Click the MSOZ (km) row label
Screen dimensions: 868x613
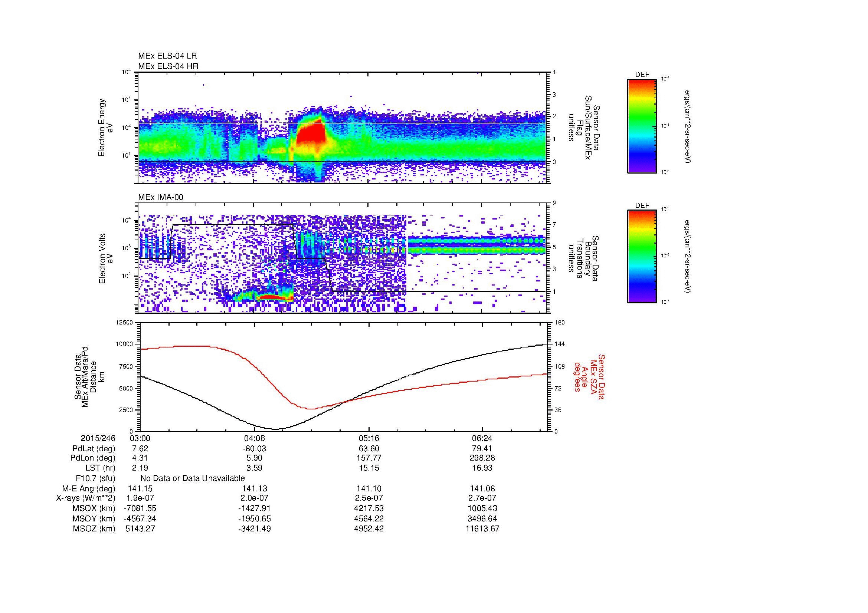pos(94,529)
